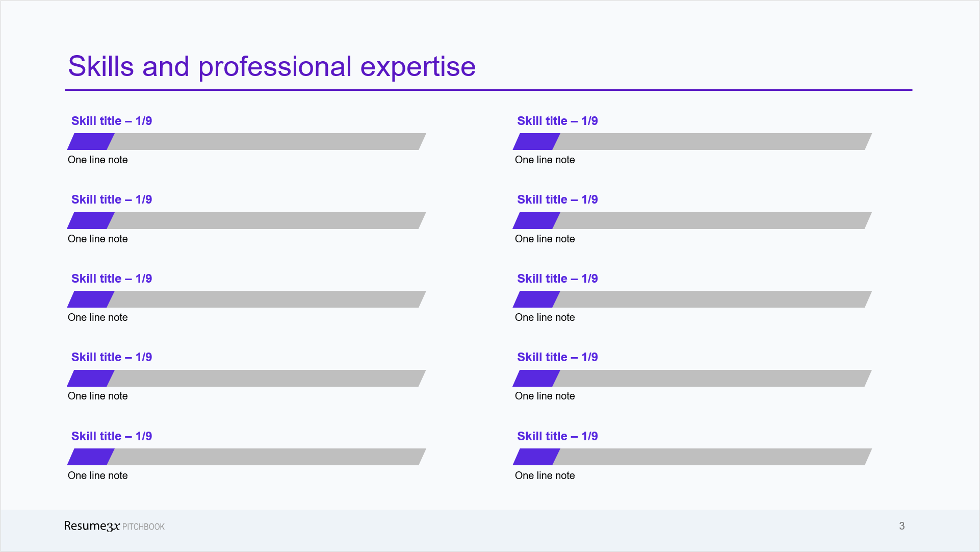Select the last "Skill title – 1/9" heading in right column
Viewport: 980px width, 552px height.
(x=557, y=437)
